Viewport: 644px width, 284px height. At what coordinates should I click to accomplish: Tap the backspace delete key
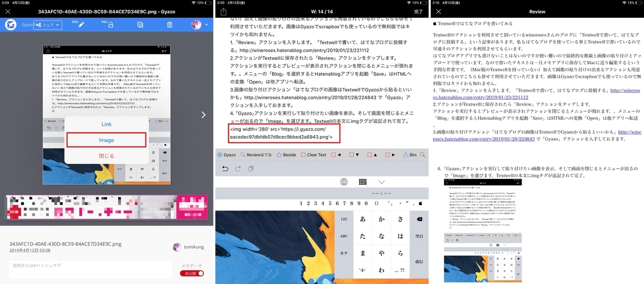(419, 220)
